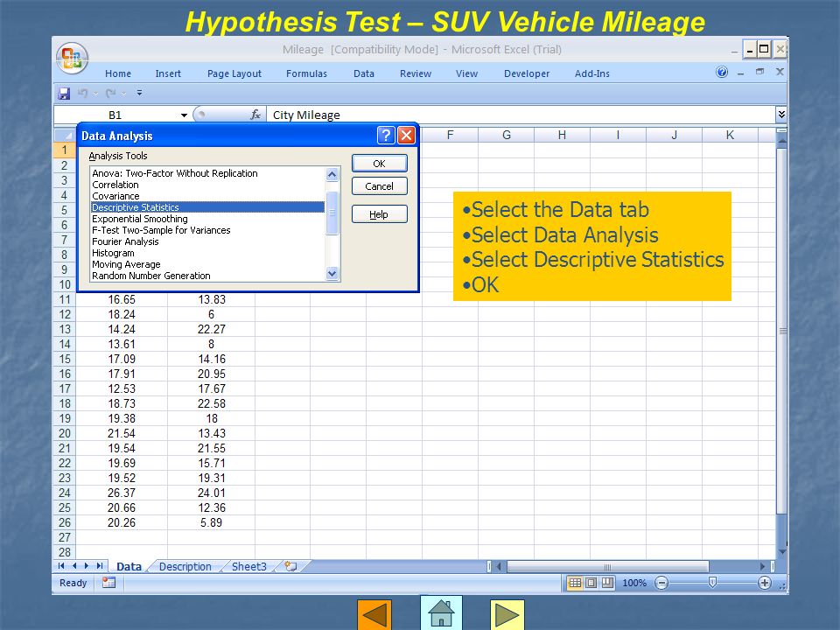
Task: Click the zoom out minus button
Action: pyautogui.click(x=662, y=583)
